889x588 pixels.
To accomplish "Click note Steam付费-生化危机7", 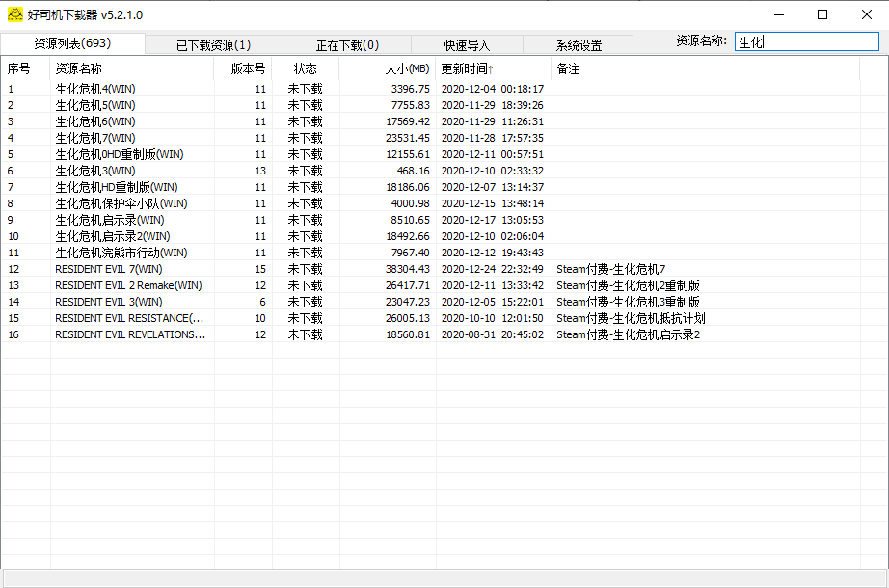I will 610,269.
